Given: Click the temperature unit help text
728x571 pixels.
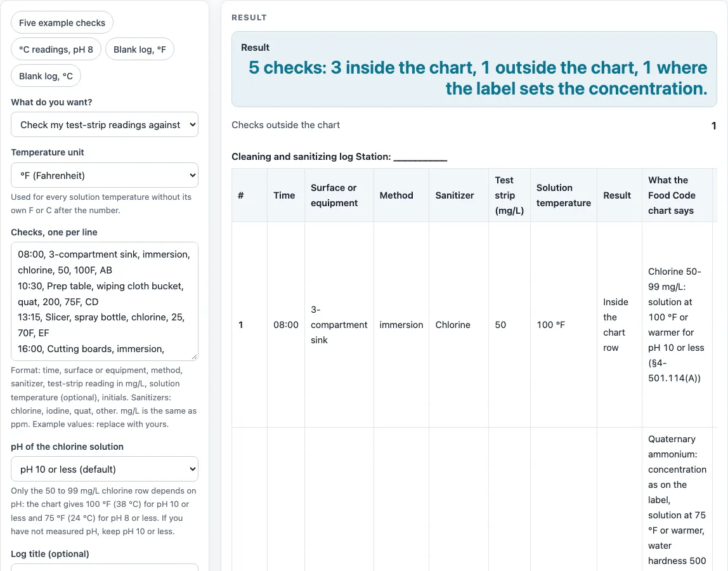Looking at the screenshot, I should pos(101,204).
